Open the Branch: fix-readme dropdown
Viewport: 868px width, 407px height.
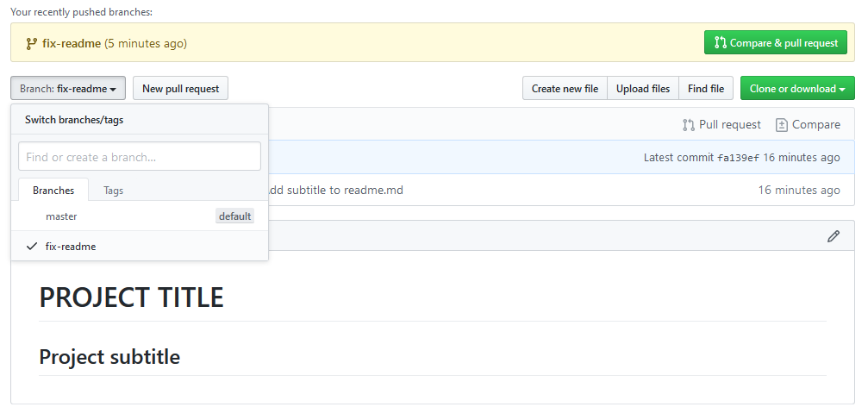tap(68, 89)
